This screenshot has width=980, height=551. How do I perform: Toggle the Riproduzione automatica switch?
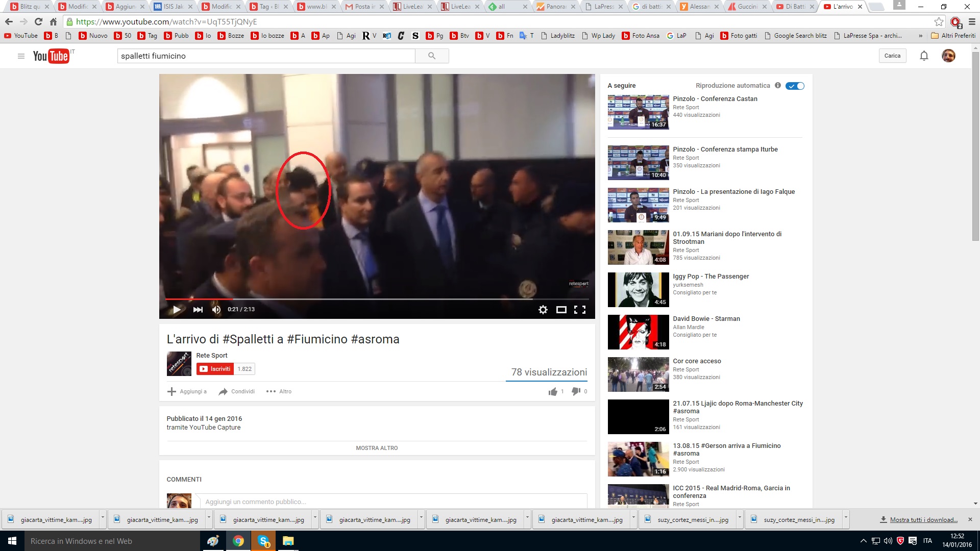795,86
